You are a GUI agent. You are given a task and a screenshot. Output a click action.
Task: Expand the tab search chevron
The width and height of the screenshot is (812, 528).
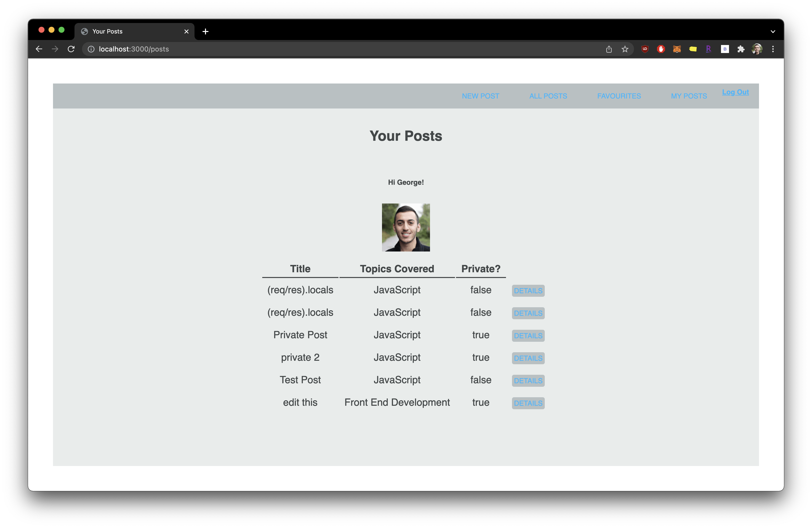(x=773, y=31)
